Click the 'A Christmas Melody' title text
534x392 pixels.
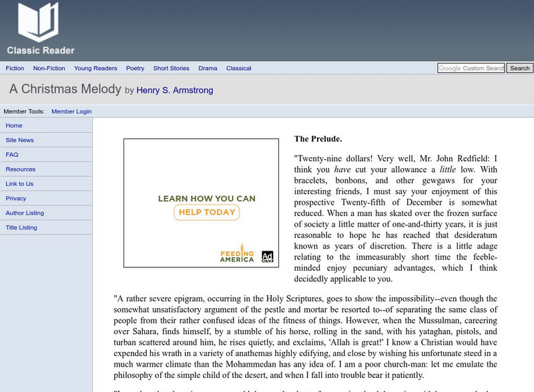(x=65, y=89)
